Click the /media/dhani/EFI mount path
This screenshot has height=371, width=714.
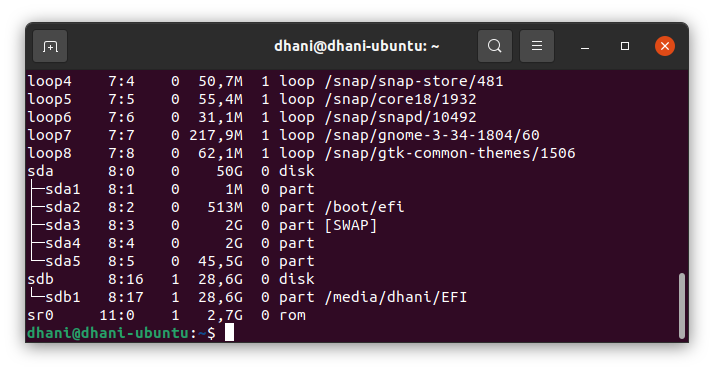coord(396,297)
